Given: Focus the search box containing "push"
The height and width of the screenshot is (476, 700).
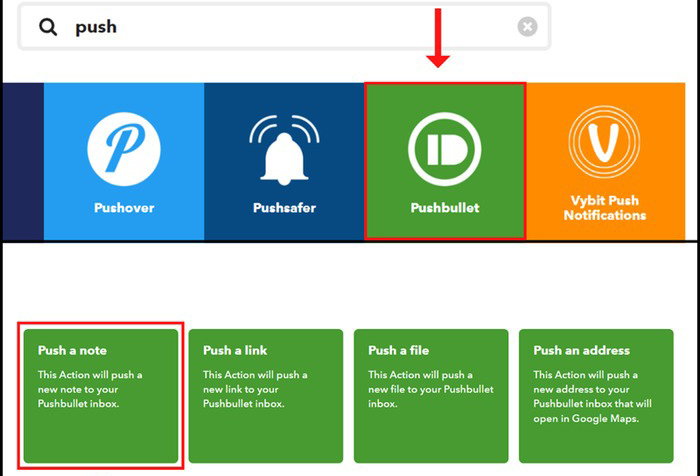Looking at the screenshot, I should (284, 26).
